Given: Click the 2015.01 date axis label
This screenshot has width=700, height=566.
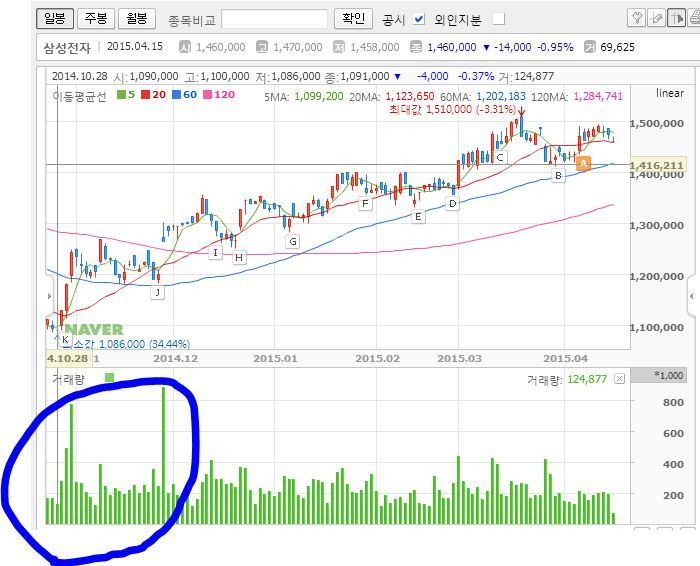Looking at the screenshot, I should tap(275, 358).
